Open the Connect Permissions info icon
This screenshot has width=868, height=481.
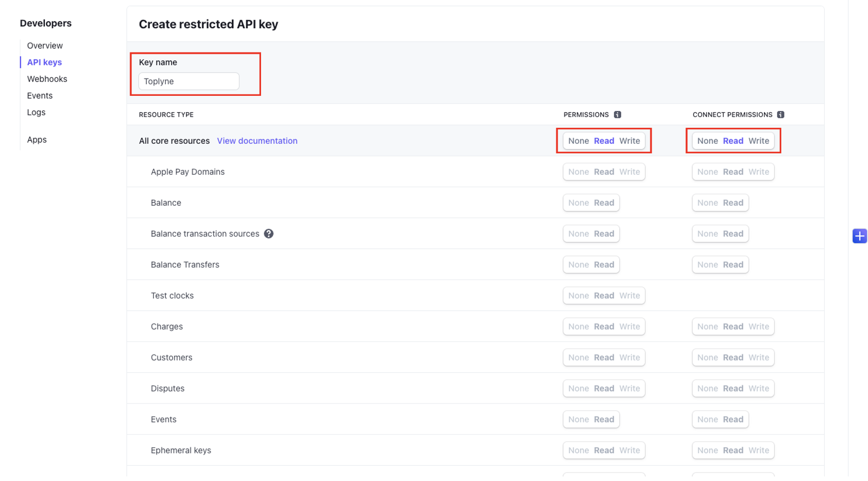[781, 115]
